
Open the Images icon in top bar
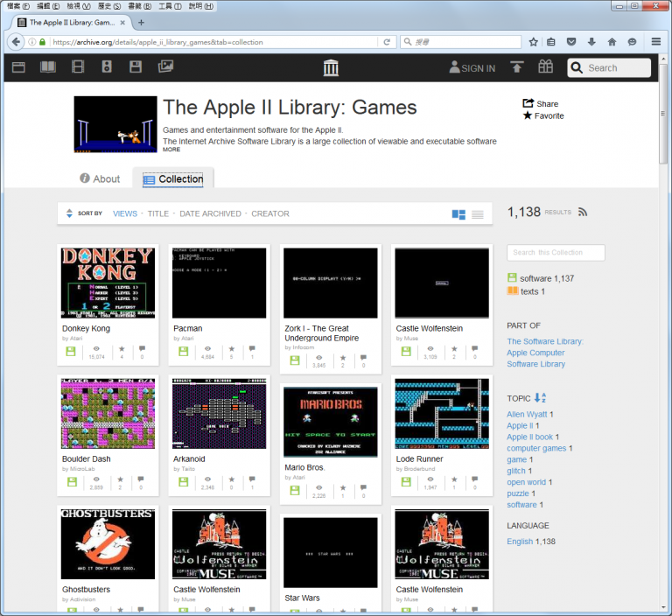pos(166,66)
